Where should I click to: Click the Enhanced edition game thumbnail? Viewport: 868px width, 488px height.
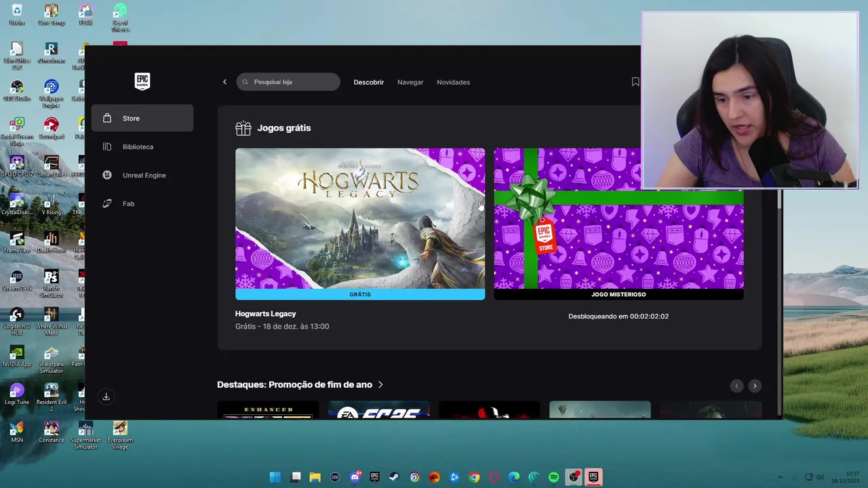coord(268,410)
